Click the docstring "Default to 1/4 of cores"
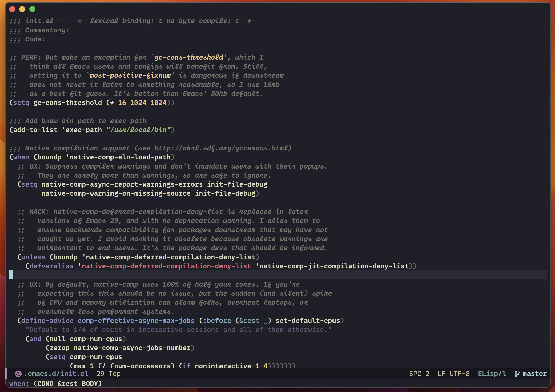This screenshot has width=555, height=392. coord(179,330)
